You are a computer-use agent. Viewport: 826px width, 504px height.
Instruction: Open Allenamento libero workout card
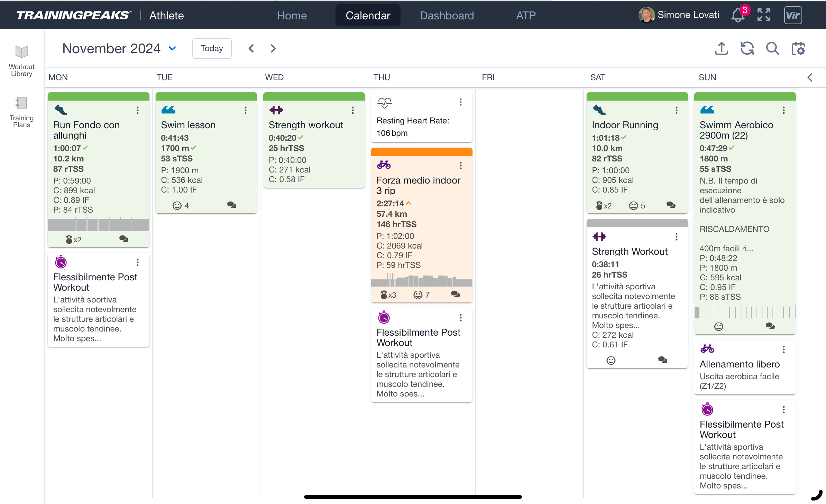click(x=739, y=364)
